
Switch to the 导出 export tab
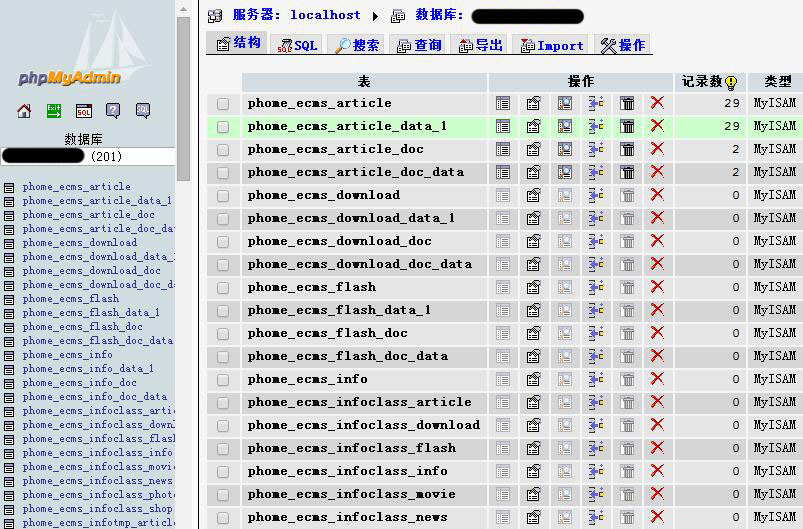click(480, 45)
